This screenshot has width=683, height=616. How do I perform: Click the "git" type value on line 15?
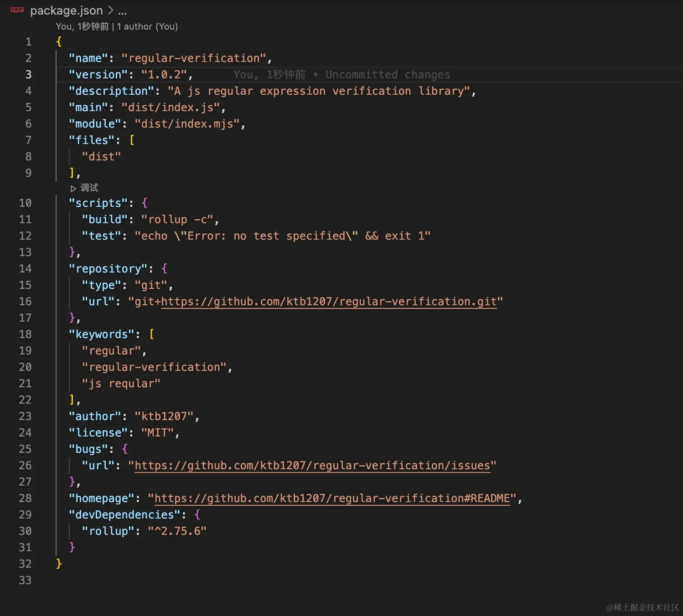(151, 285)
